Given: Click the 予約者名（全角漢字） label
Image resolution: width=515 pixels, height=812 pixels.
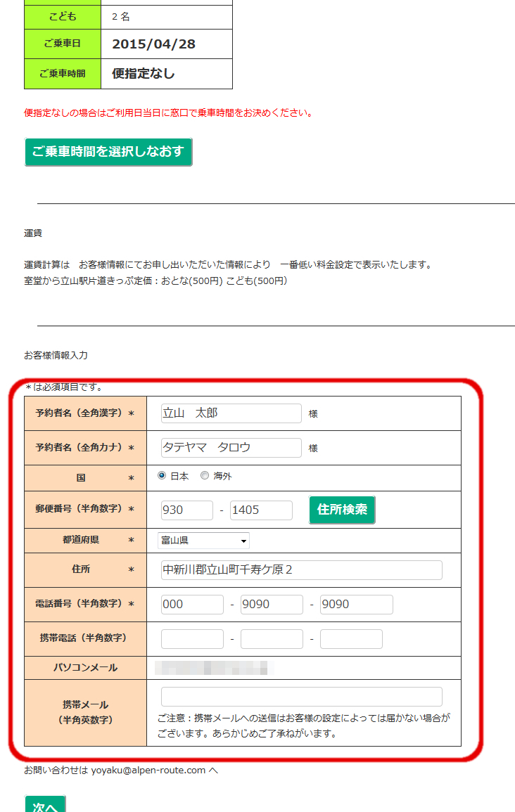Looking at the screenshot, I should click(85, 413).
